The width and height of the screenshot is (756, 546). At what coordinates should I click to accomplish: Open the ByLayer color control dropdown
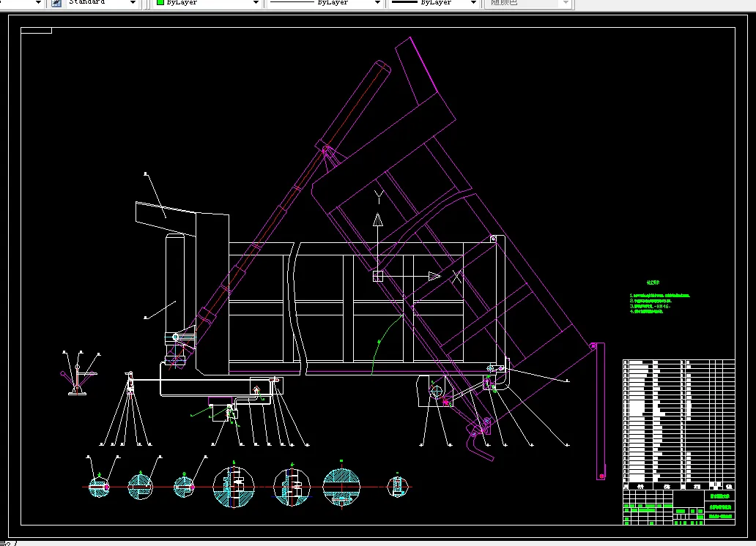pos(256,3)
